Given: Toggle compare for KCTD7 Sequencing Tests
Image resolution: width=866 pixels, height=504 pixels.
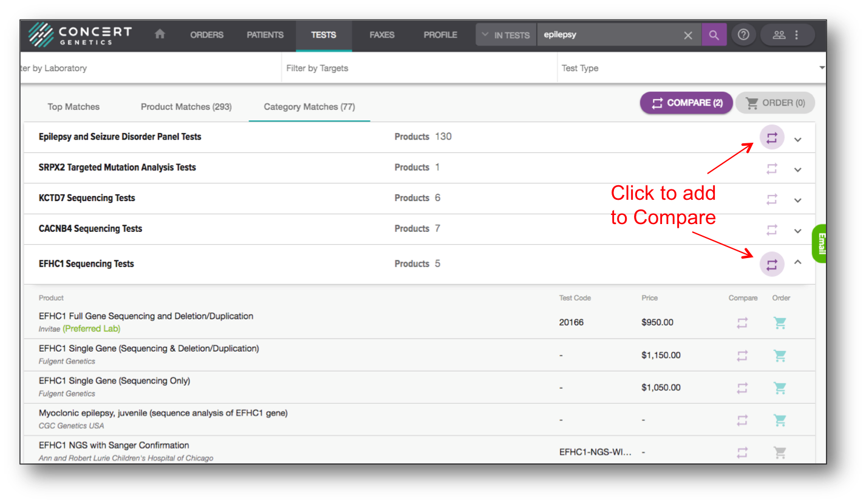Looking at the screenshot, I should coord(772,199).
